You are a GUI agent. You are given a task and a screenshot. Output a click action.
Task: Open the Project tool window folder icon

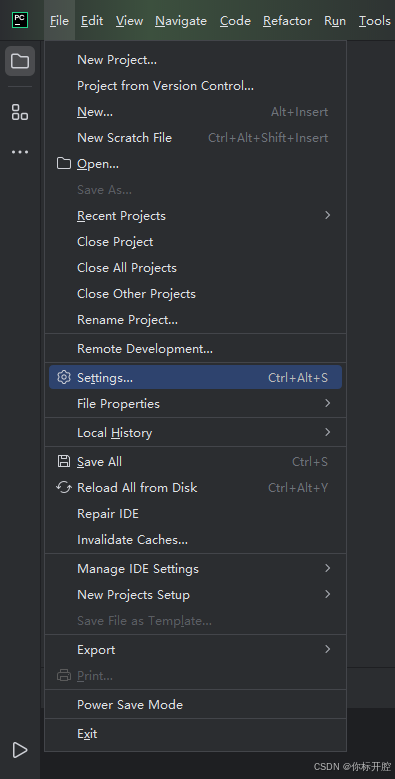20,61
